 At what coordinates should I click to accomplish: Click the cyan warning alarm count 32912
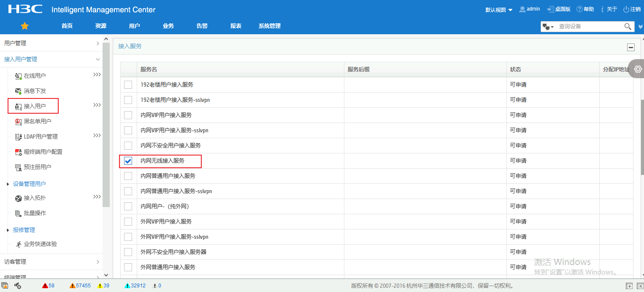click(x=138, y=286)
